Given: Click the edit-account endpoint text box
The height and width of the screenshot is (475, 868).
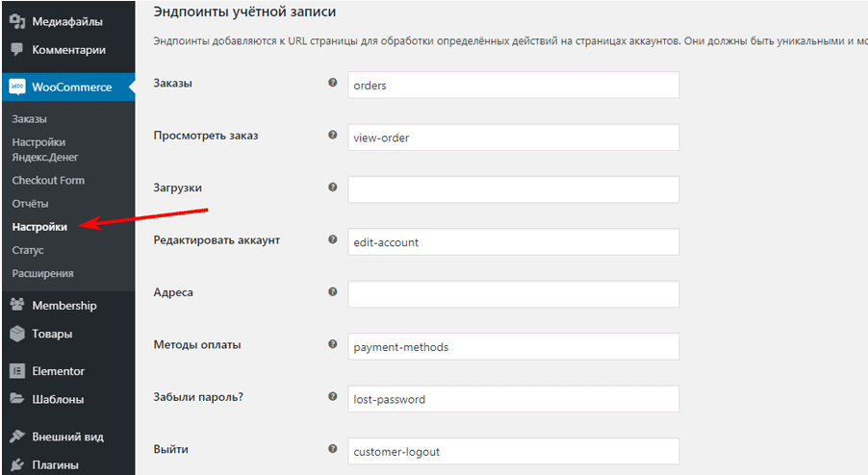Looking at the screenshot, I should 514,242.
